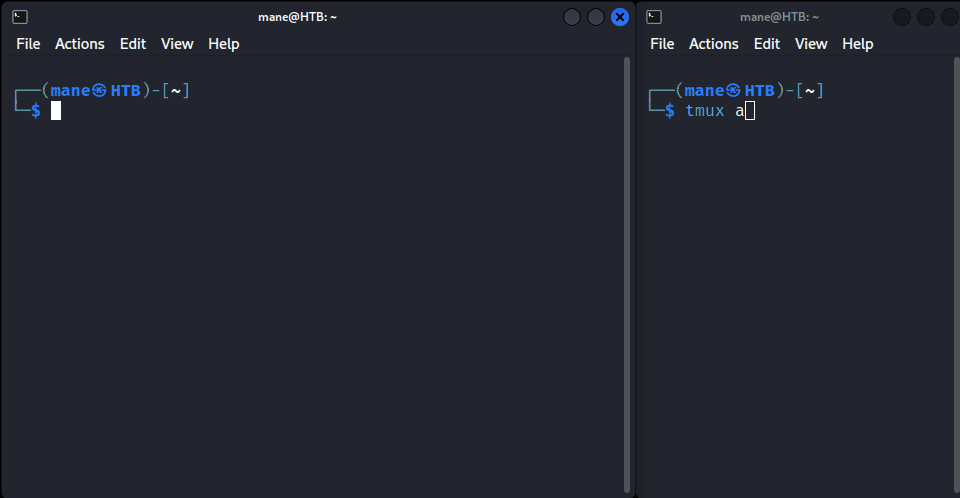
Task: Click the terminal icon in left window titlebar
Action: [x=20, y=17]
